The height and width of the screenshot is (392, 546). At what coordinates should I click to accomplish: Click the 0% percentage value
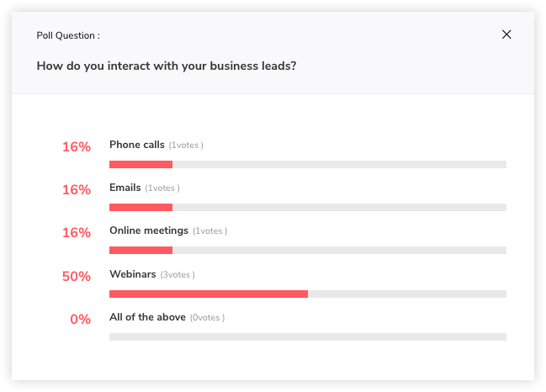click(x=80, y=320)
